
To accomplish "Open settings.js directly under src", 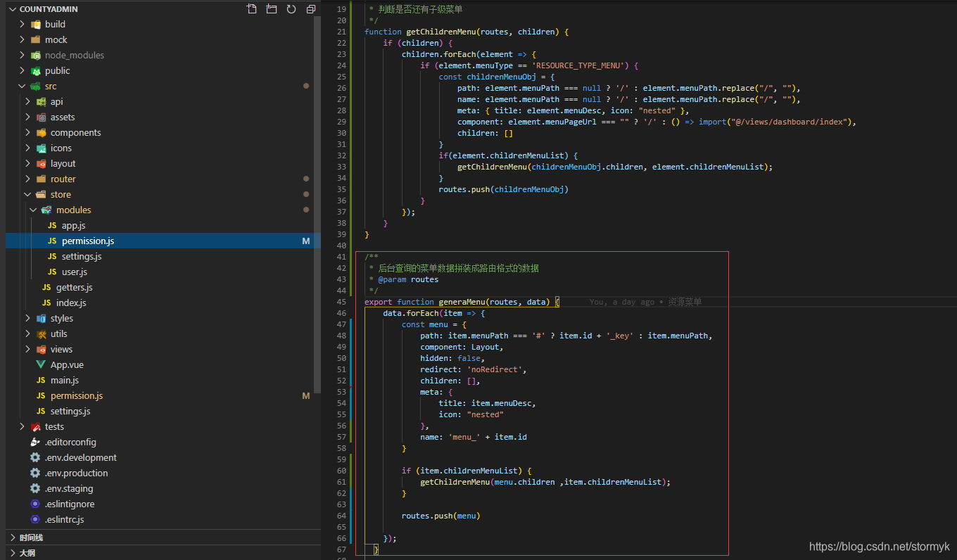I will (163, 411).
